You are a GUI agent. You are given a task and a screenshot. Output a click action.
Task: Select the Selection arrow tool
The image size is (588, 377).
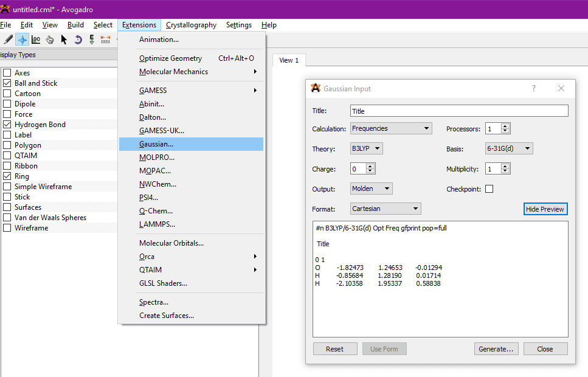(x=64, y=40)
